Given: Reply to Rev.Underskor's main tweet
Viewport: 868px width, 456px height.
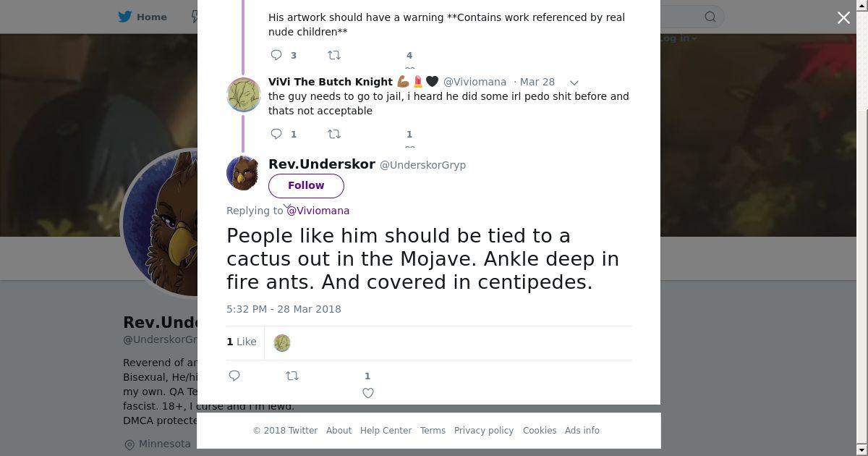Looking at the screenshot, I should click(x=234, y=376).
